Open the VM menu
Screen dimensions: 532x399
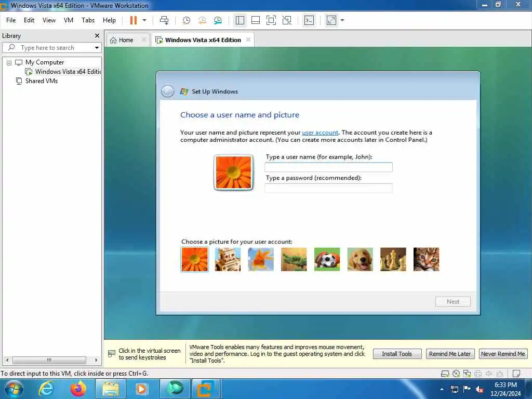pyautogui.click(x=69, y=20)
